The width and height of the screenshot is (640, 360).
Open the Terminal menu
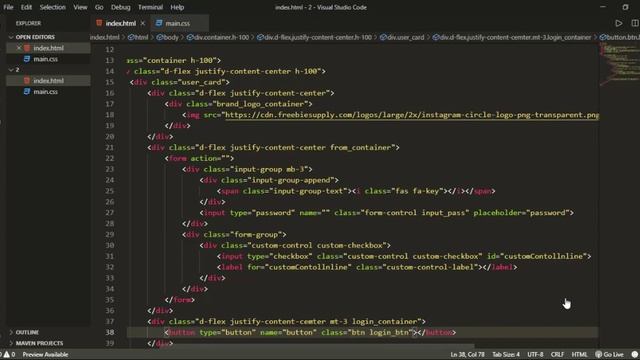150,7
